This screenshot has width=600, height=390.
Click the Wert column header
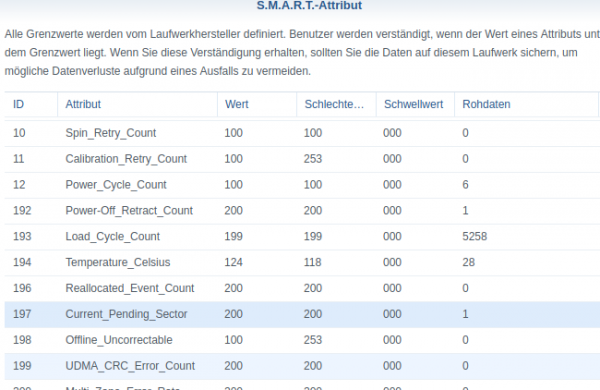257,104
